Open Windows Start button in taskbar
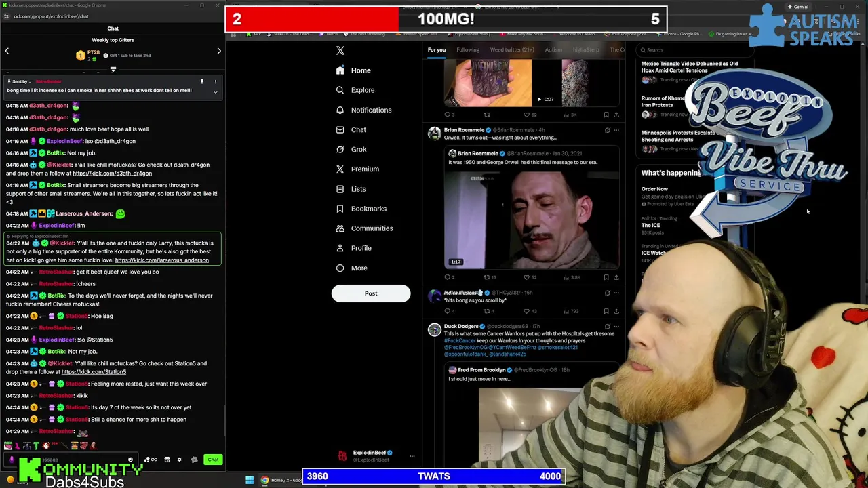The image size is (868, 488). pos(250,481)
